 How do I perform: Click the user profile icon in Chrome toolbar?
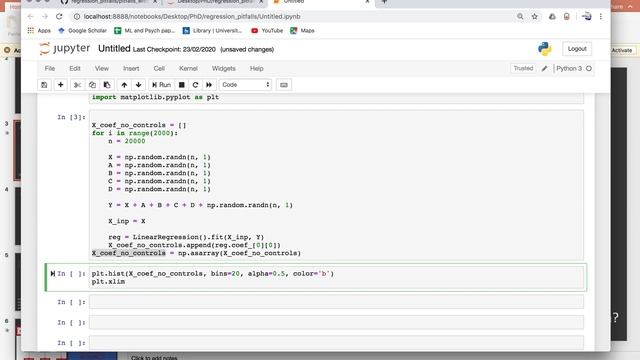587,16
